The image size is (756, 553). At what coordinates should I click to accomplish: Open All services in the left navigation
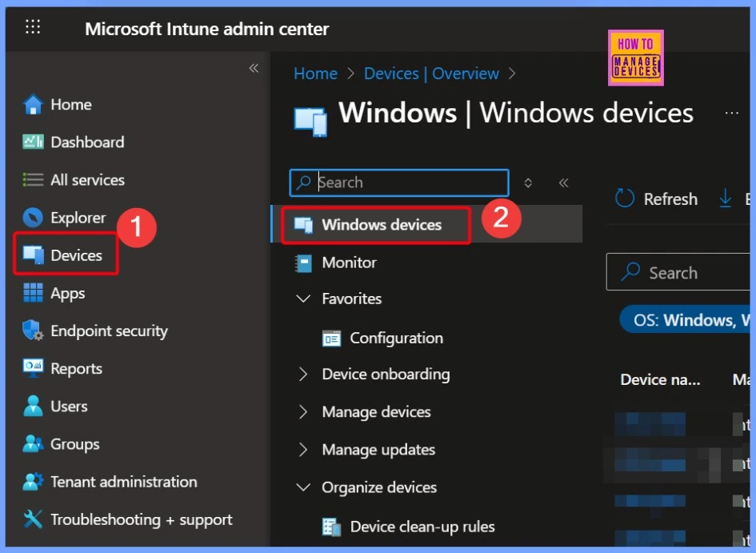coord(87,180)
